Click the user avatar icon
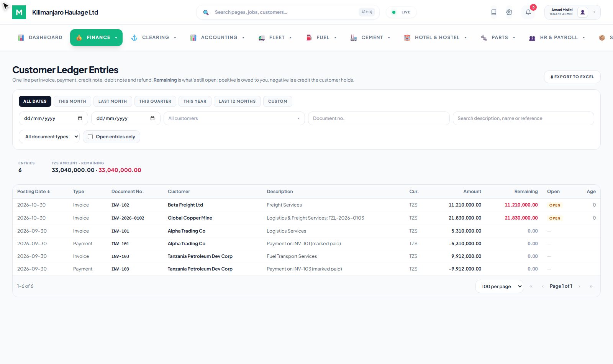The image size is (613, 364). pos(583,12)
